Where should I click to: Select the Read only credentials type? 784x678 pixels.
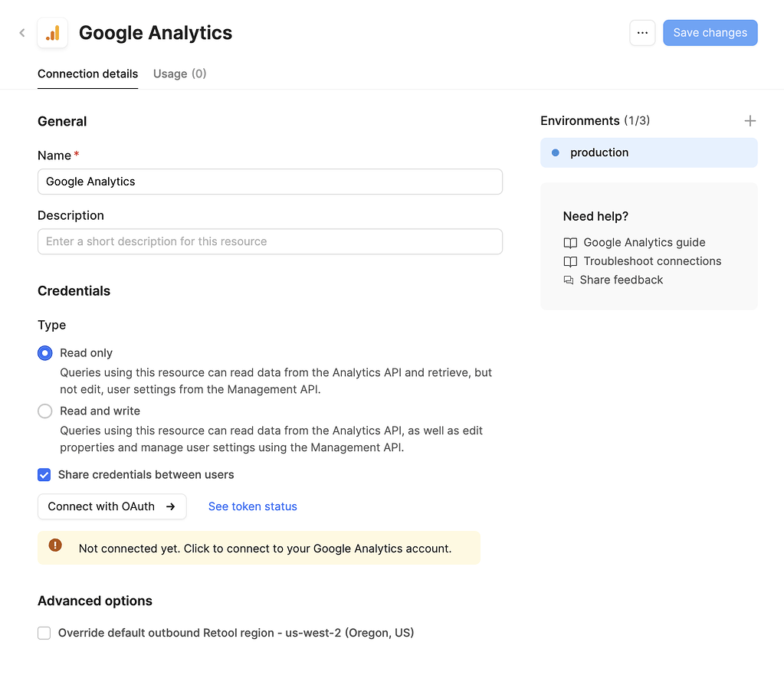pos(44,352)
